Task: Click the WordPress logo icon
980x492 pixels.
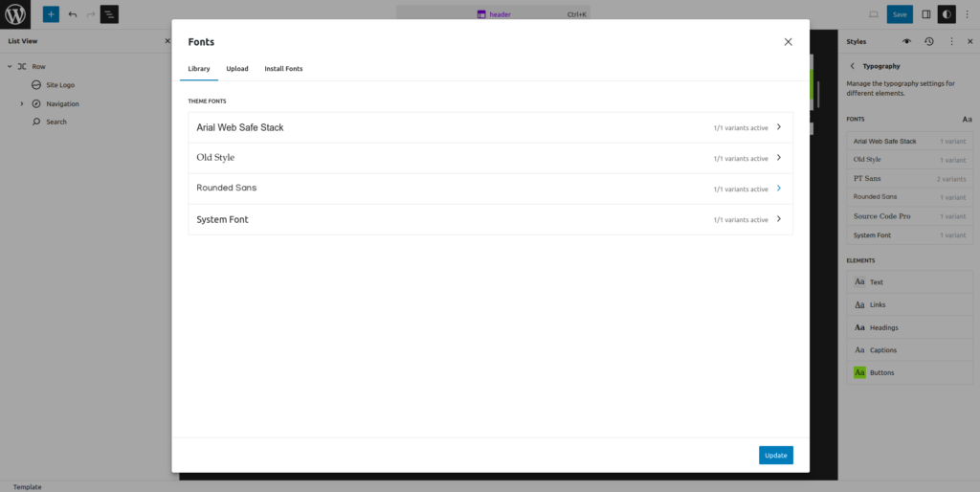Action: pyautogui.click(x=15, y=14)
